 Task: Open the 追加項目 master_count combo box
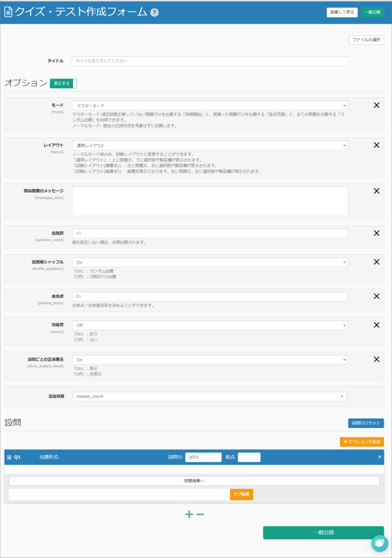click(x=209, y=396)
